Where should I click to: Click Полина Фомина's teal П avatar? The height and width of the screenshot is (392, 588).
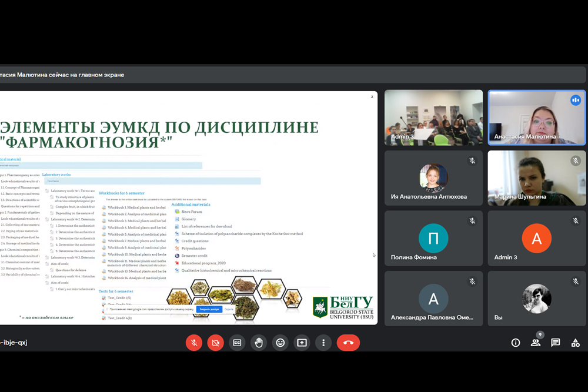[433, 238]
